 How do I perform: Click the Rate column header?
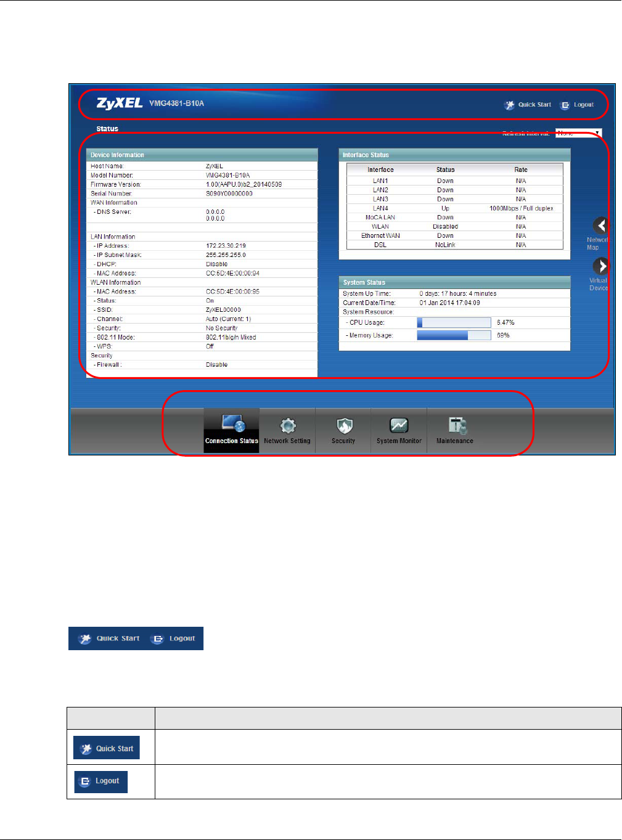(x=521, y=169)
